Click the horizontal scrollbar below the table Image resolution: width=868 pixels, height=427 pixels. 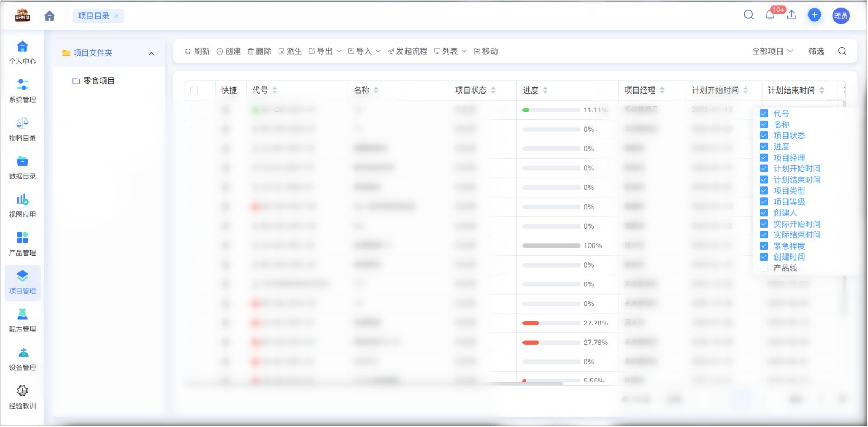[525, 384]
